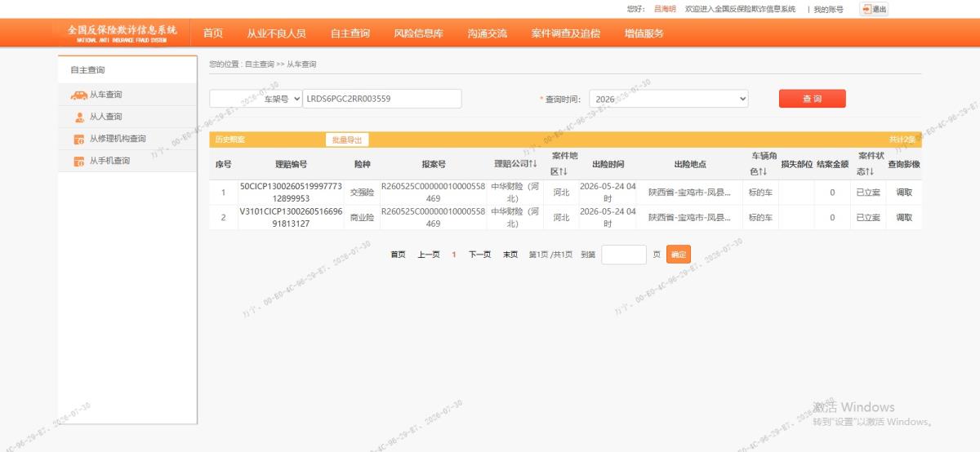Open the 首页 menu

pos(213,33)
